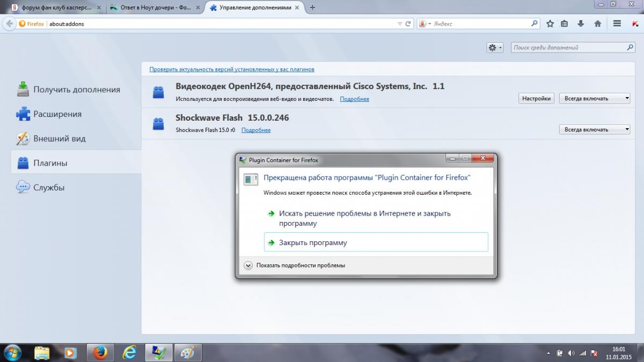Viewport: 644px width, 362px height.
Task: Select the Плагины section
Action: tap(76, 163)
